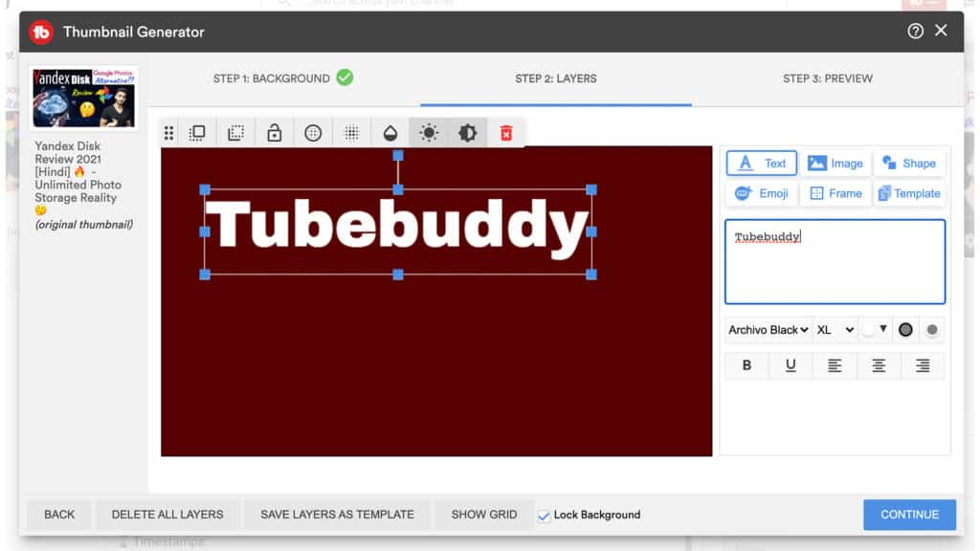
Task: Go to Step 1: Background tab
Action: [x=283, y=78]
